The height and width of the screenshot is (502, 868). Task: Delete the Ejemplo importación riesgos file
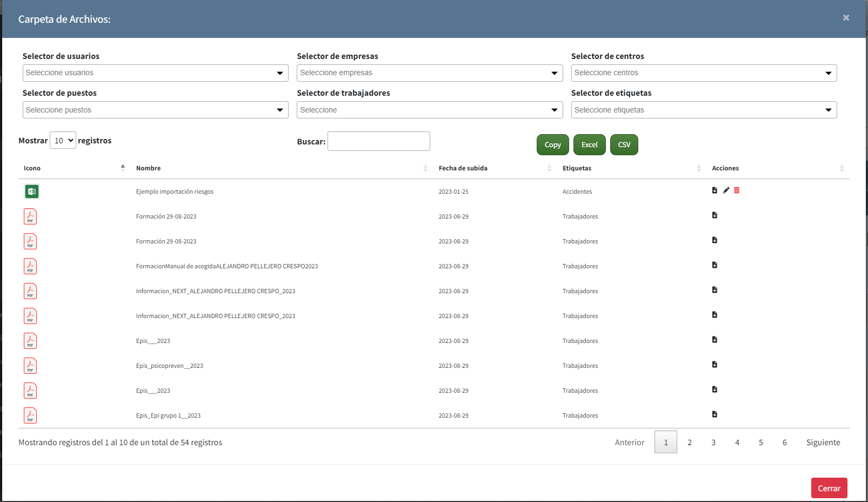point(737,190)
